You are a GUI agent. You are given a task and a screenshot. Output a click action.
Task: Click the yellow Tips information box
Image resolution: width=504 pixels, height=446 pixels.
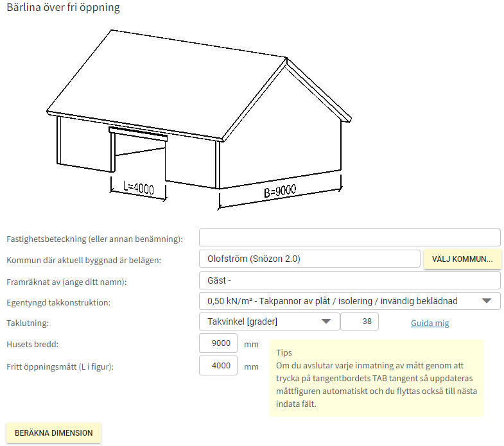[376, 378]
